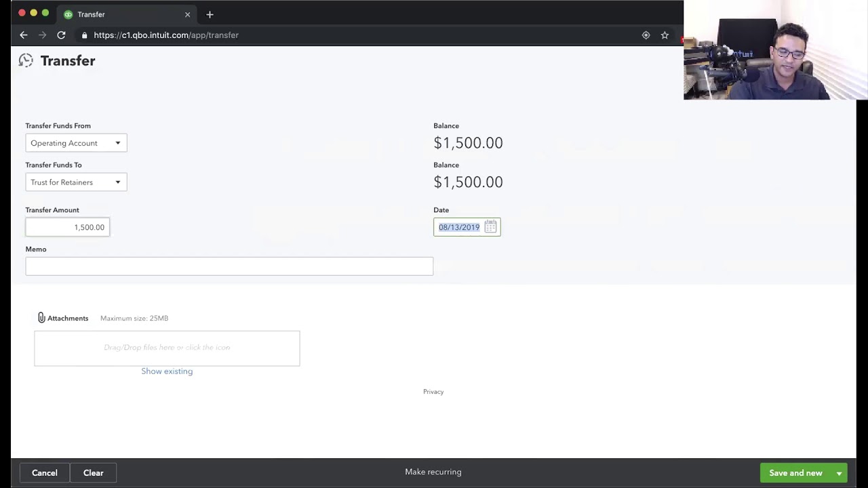The image size is (868, 488).
Task: Open Transfer Funds From dropdown
Action: point(76,143)
